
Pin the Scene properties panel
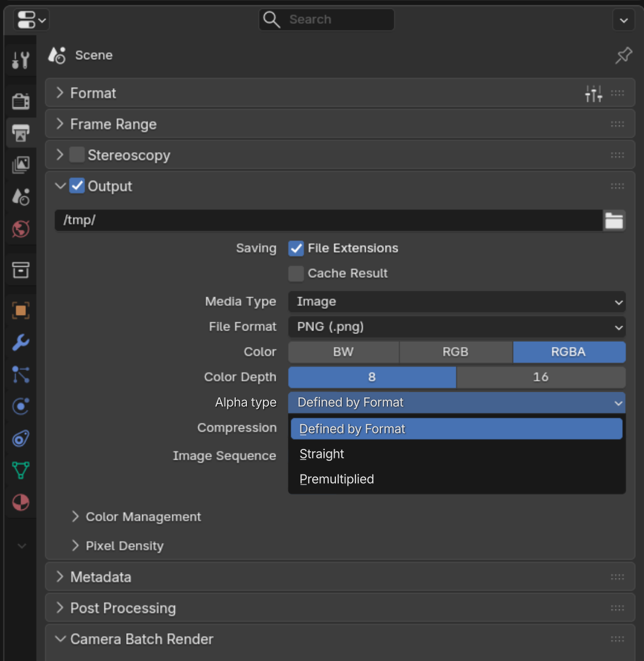623,55
